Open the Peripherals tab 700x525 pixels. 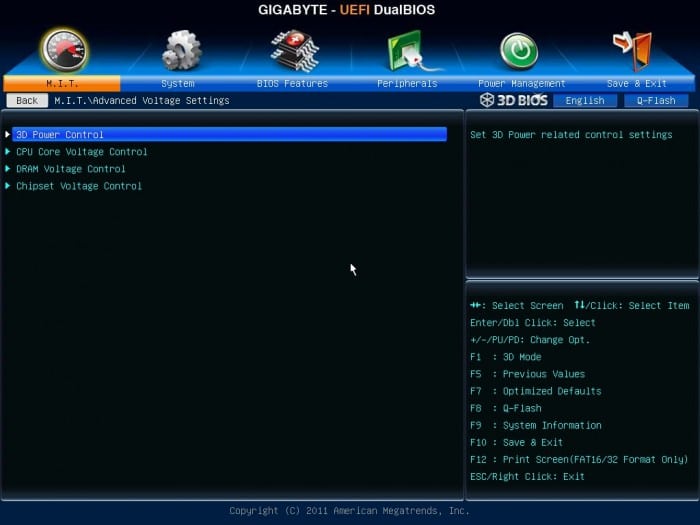407,83
